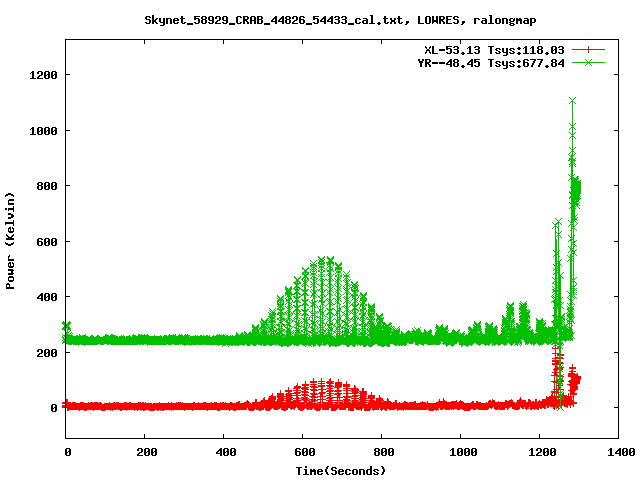Click the tallest green spike above 1000 Kelvin
640x480 pixels.
(x=572, y=101)
